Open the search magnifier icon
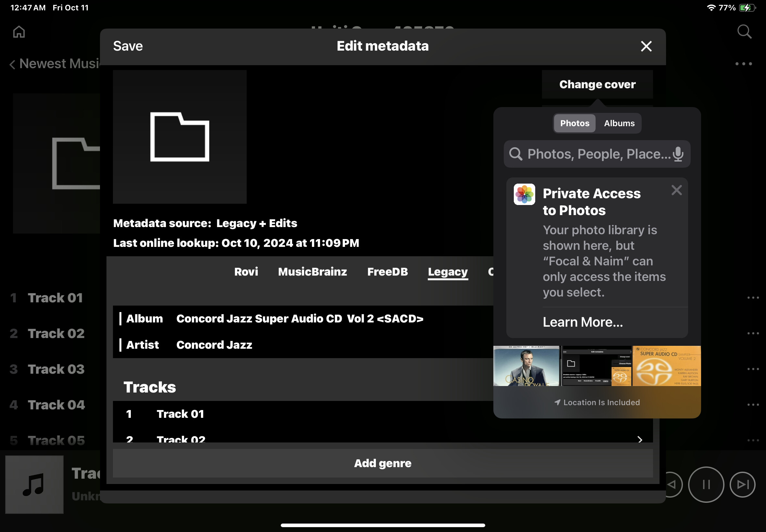Image resolution: width=766 pixels, height=532 pixels. (744, 32)
